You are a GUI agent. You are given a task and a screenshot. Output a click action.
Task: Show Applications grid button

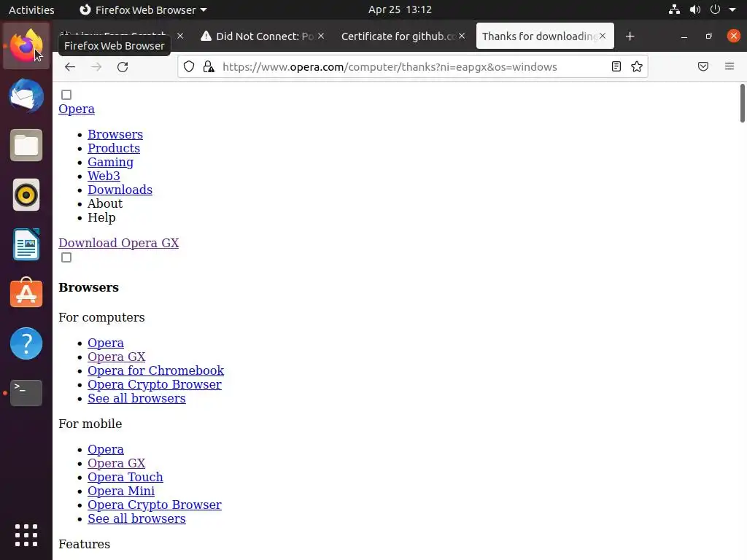[26, 535]
